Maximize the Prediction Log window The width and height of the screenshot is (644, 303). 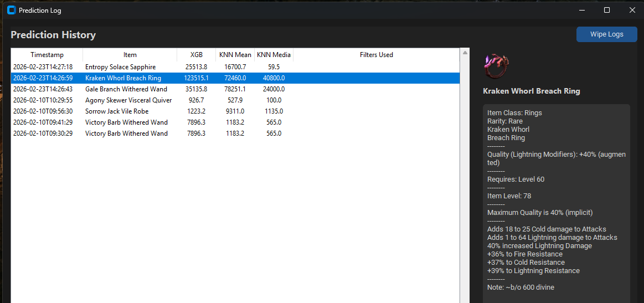point(606,10)
